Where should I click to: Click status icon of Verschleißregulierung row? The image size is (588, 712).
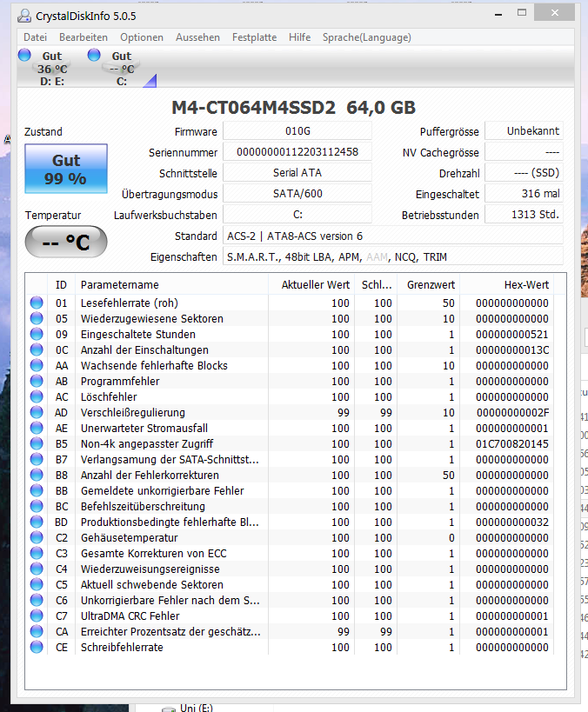pyautogui.click(x=37, y=412)
